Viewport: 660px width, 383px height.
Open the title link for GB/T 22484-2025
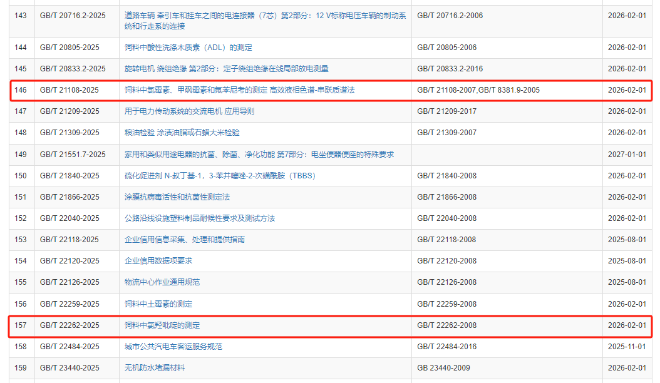coord(173,346)
